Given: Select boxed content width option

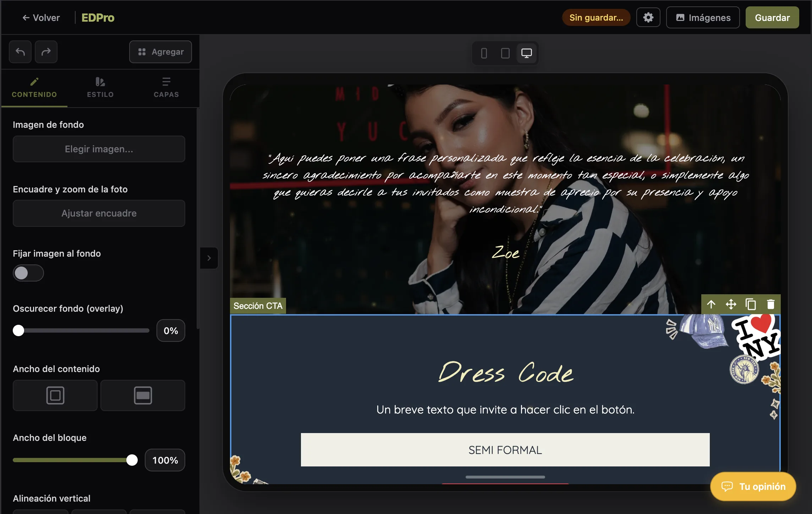Looking at the screenshot, I should (x=55, y=395).
